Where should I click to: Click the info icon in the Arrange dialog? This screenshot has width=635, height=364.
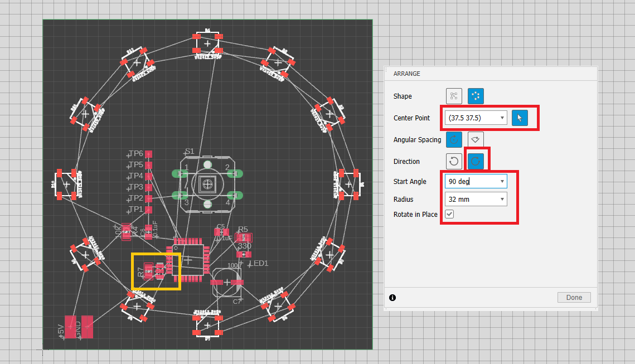[x=392, y=298]
